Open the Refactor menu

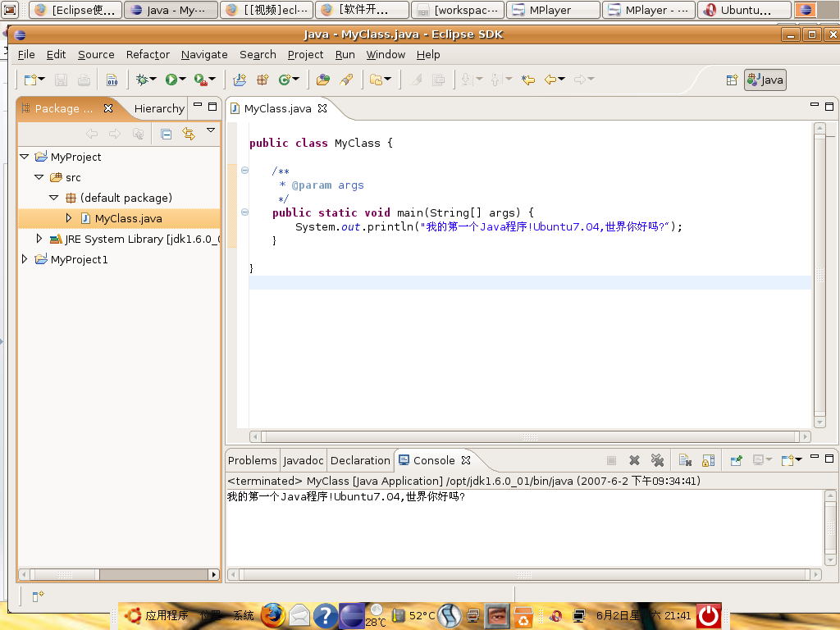[x=148, y=55]
